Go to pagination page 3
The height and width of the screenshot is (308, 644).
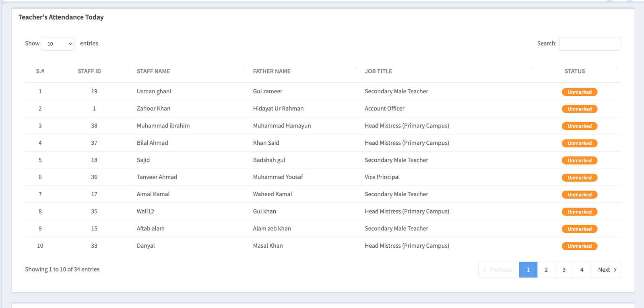click(564, 270)
